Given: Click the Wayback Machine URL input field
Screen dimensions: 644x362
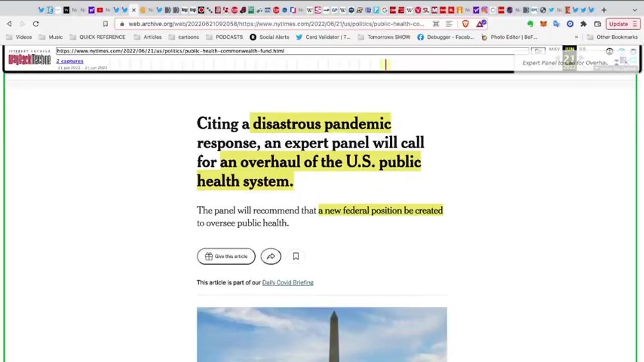Looking at the screenshot, I should [x=292, y=51].
